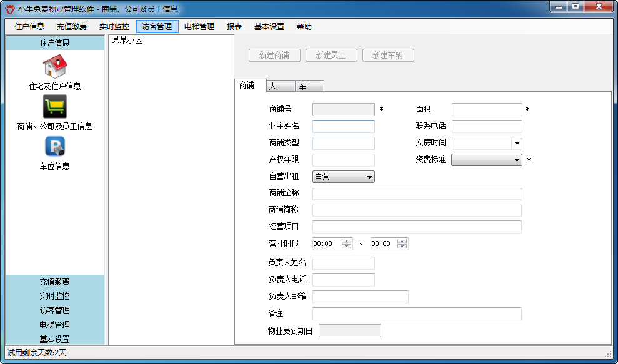Image resolution: width=618 pixels, height=364 pixels.
Task: Switch to the 商铺 tab
Action: pyautogui.click(x=250, y=85)
